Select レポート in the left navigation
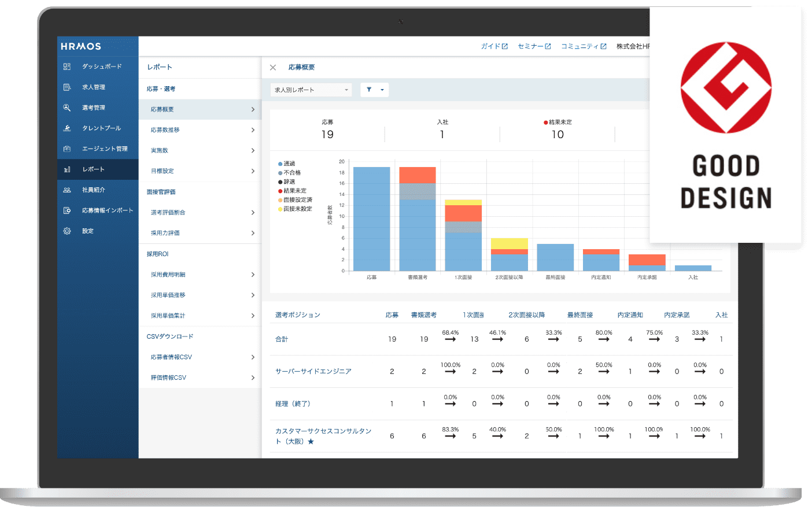Viewport: 812px width, 507px height. (93, 169)
